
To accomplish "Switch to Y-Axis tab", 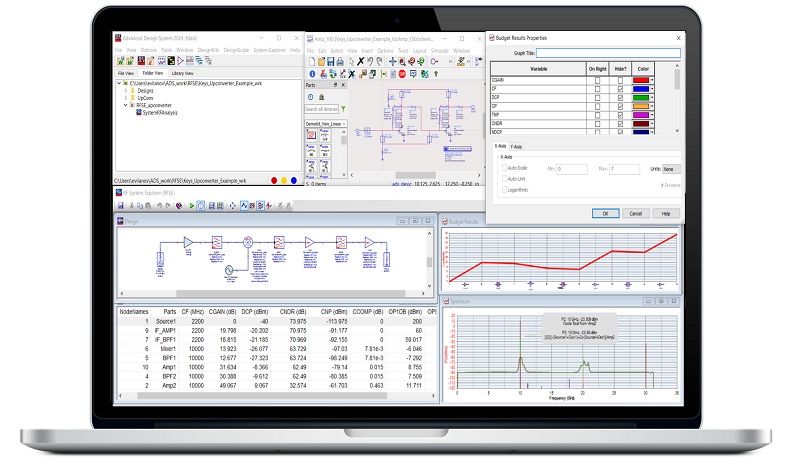I will tap(516, 146).
